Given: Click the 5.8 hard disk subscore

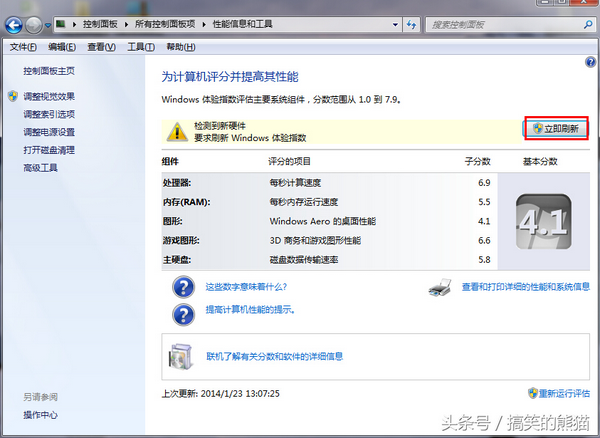Looking at the screenshot, I should point(484,260).
